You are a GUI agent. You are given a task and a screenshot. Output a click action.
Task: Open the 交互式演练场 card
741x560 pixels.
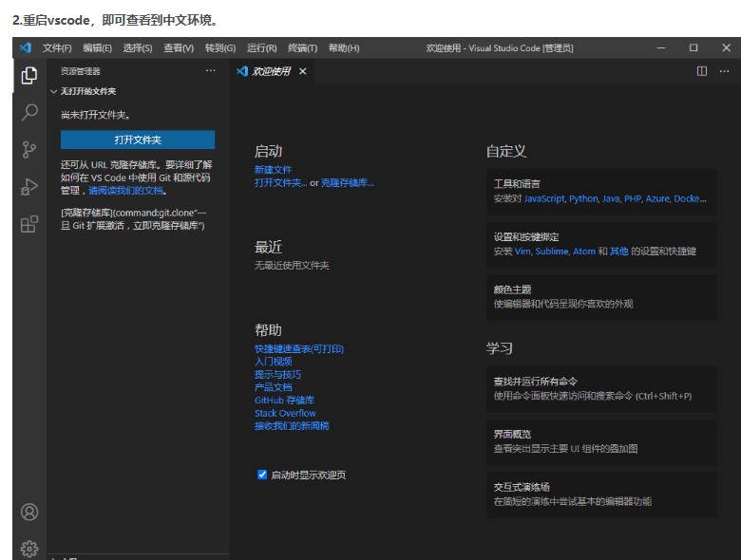pos(601,495)
